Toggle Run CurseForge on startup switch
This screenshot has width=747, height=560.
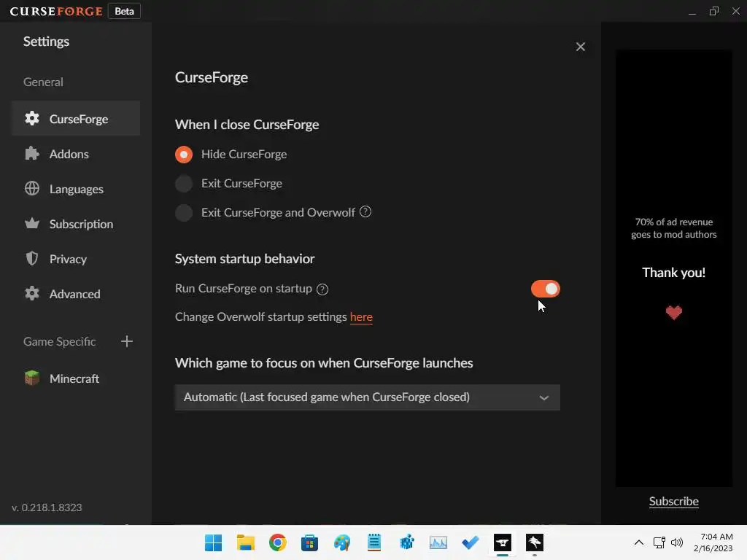(x=546, y=289)
